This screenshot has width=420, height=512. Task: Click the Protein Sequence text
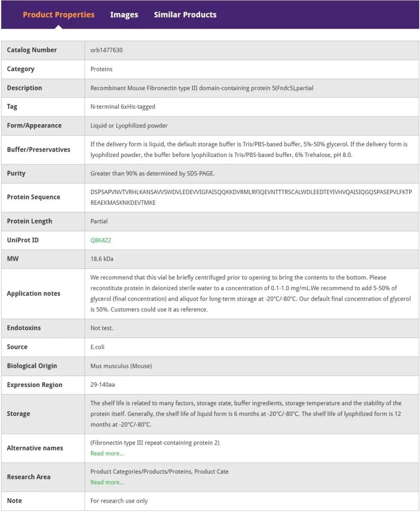click(x=251, y=197)
